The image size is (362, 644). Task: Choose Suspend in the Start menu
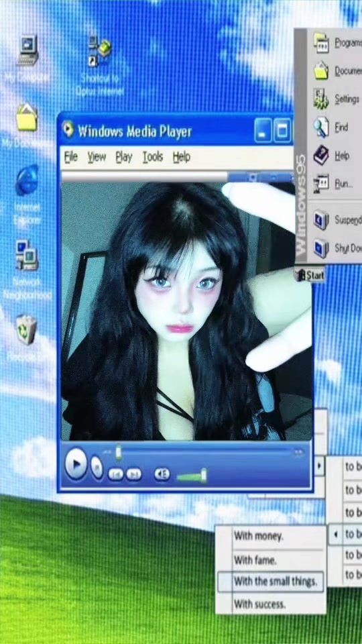pos(337,220)
